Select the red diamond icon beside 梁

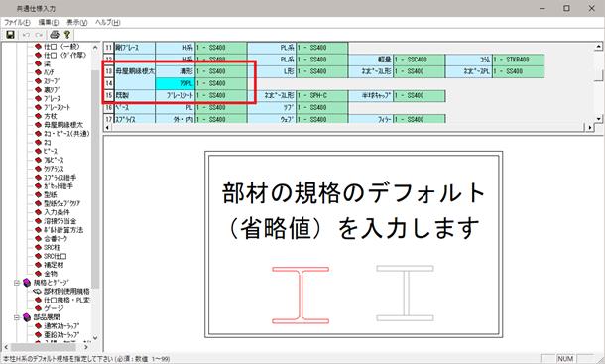pyautogui.click(x=38, y=63)
